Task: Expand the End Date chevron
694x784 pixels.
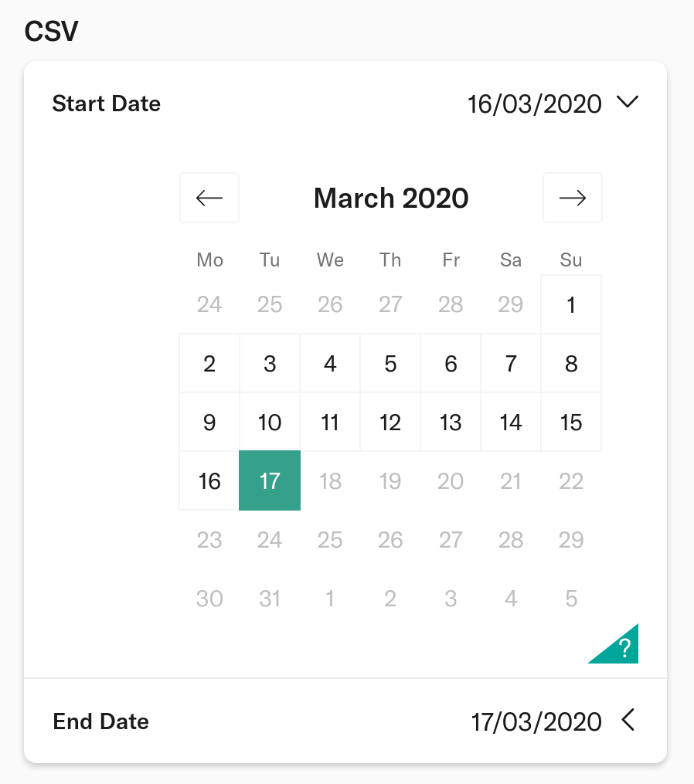Action: [628, 720]
